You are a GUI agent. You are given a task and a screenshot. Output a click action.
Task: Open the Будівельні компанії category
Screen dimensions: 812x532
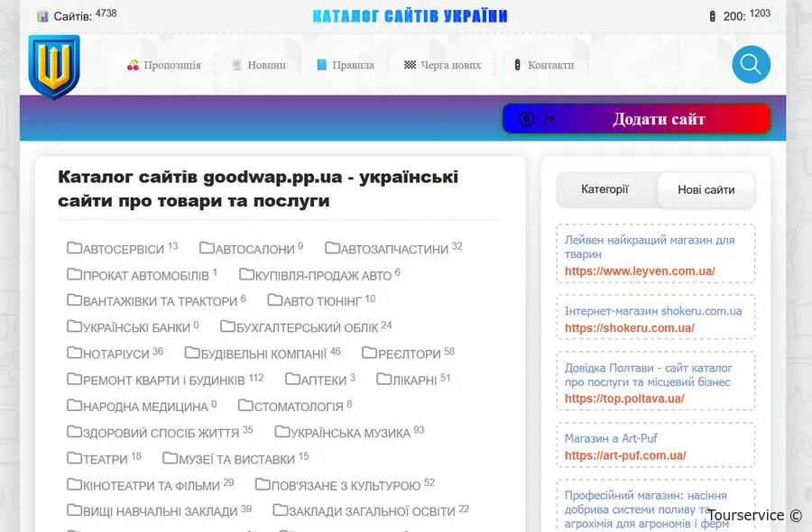[x=263, y=353]
